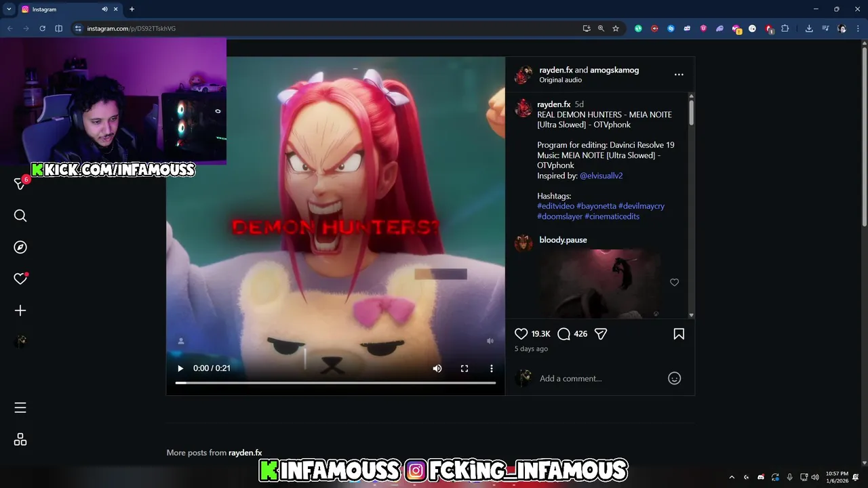Viewport: 868px width, 488px height.
Task: Open comments via speech bubble icon
Action: tap(564, 333)
